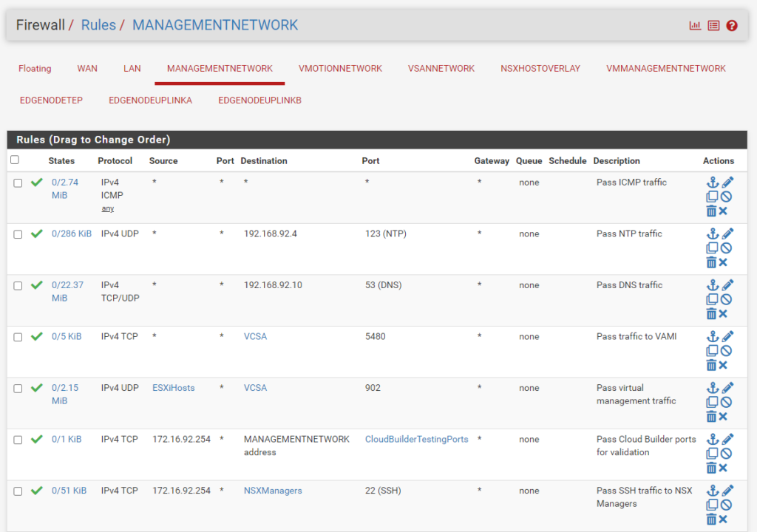Disable the Pass traffic to VAMI rule
This screenshot has height=532, width=757.
tap(727, 351)
